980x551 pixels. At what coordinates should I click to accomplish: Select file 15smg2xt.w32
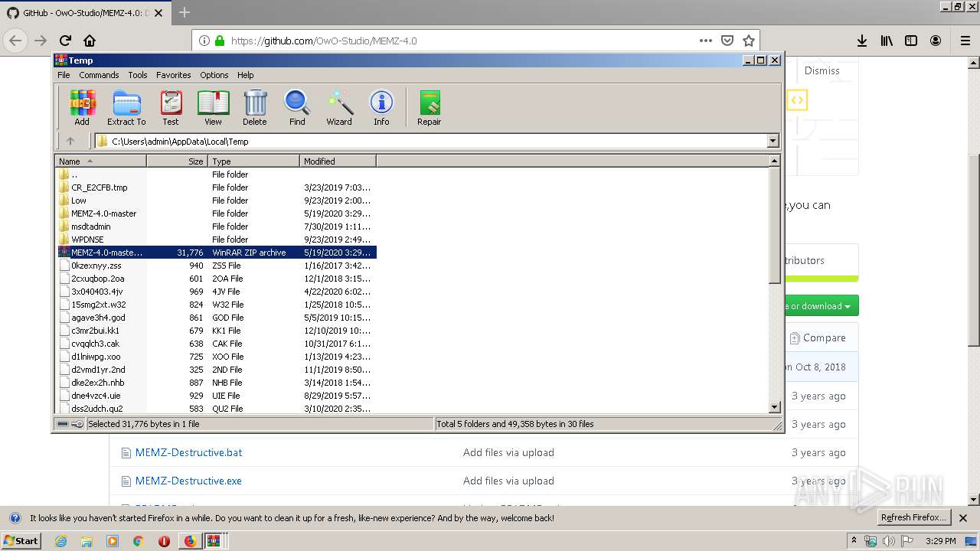(216, 305)
